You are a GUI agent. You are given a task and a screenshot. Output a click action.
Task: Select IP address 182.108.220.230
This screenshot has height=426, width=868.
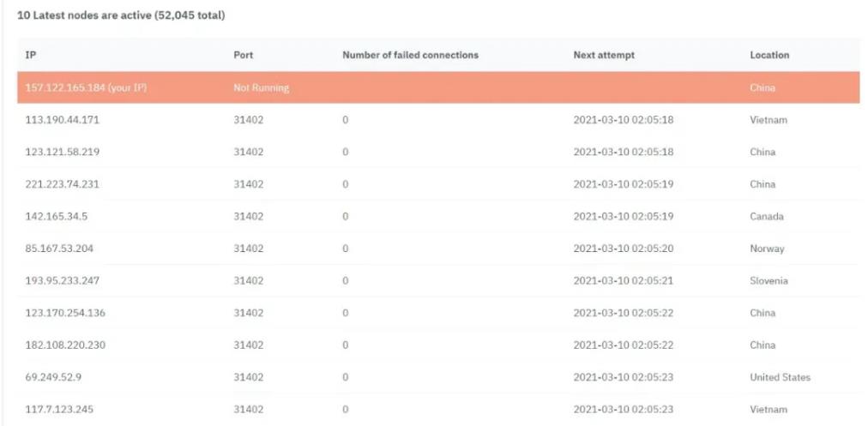coord(65,345)
